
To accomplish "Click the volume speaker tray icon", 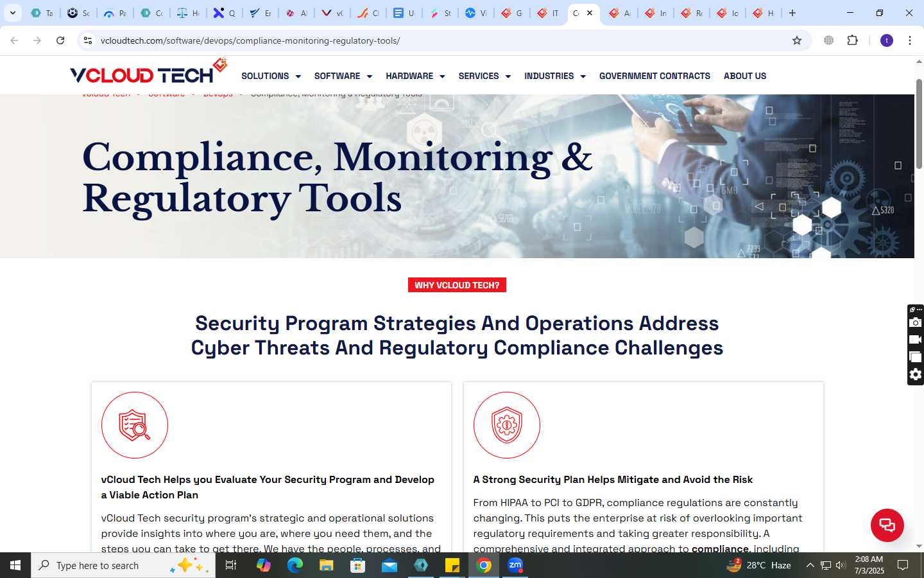I will click(841, 565).
